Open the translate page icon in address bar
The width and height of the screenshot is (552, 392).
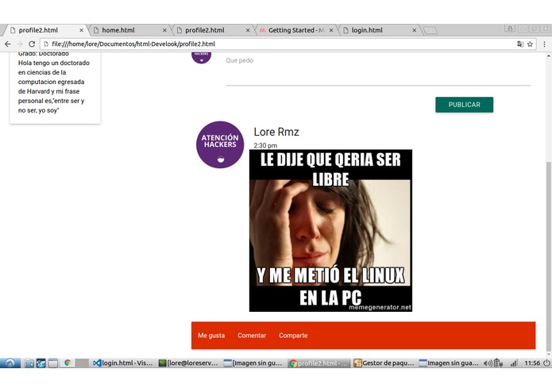520,44
